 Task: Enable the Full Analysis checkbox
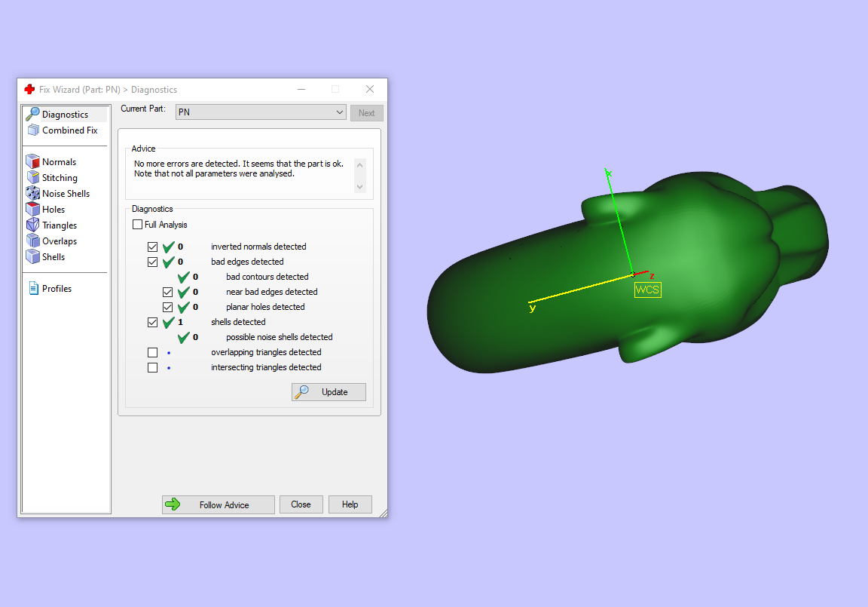click(137, 224)
